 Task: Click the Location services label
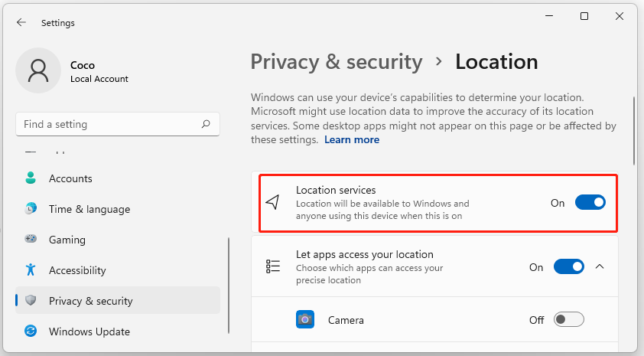click(x=336, y=190)
